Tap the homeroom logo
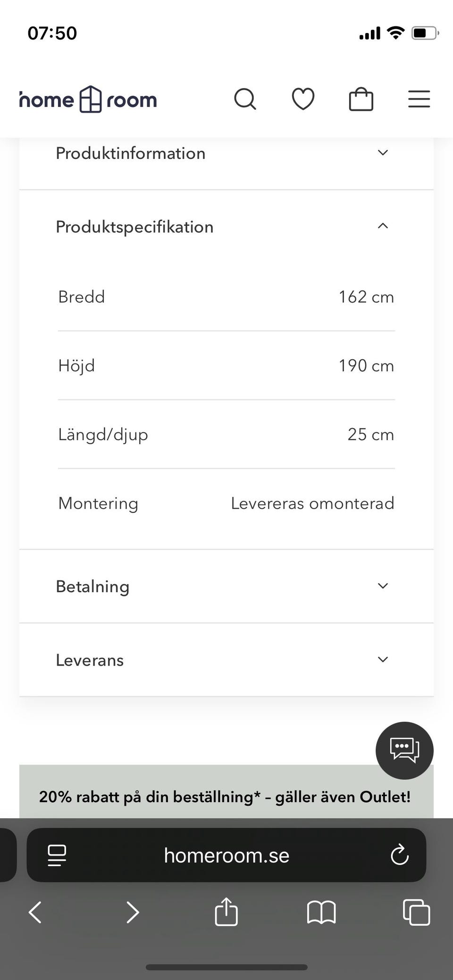 (88, 99)
